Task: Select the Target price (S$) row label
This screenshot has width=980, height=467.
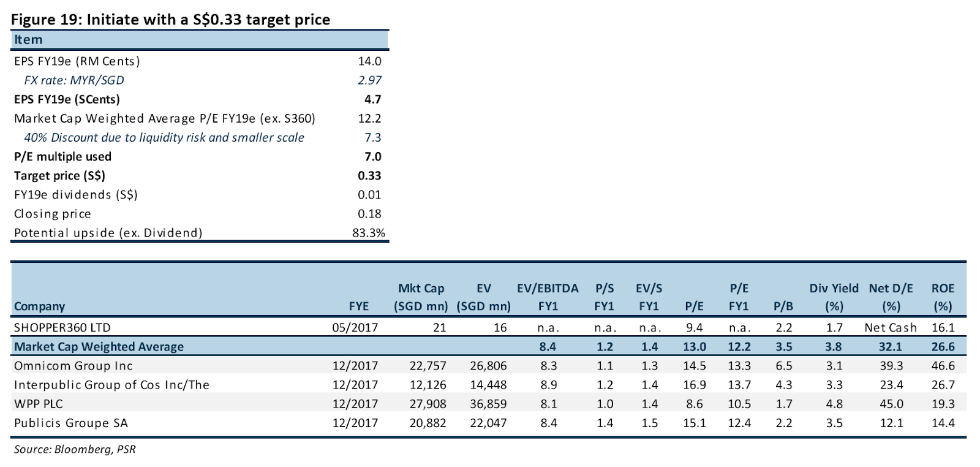Action: point(59,176)
